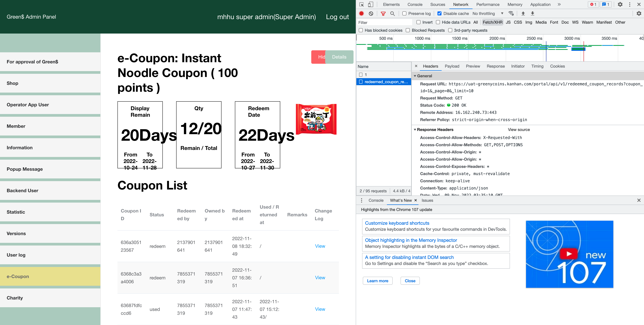Image resolution: width=644 pixels, height=325 pixels.
Task: Toggle the device toolbar icon
Action: click(x=370, y=5)
